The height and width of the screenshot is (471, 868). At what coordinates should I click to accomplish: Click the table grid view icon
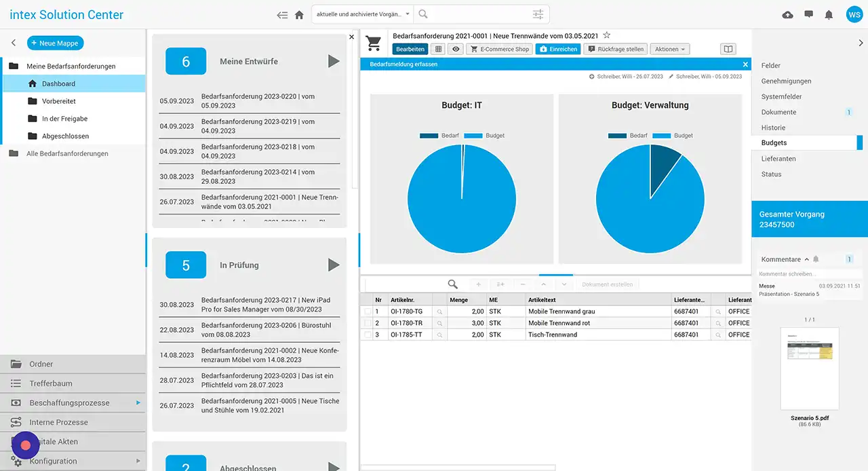[438, 49]
